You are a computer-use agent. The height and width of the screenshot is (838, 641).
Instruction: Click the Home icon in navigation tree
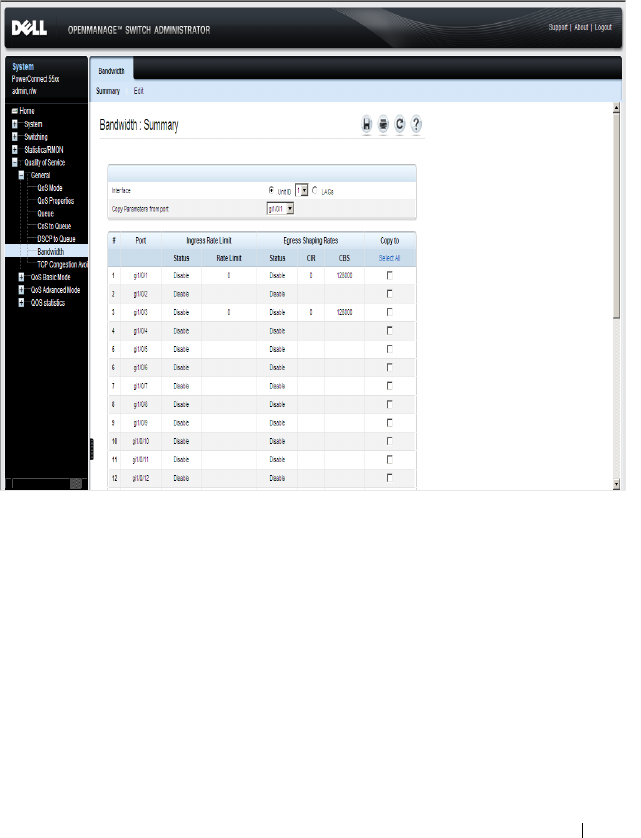coord(15,111)
